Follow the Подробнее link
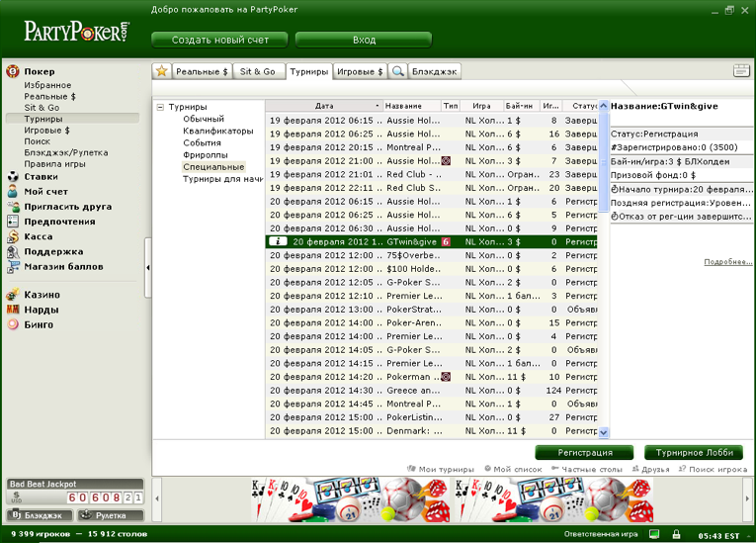The image size is (756, 543). (x=728, y=262)
